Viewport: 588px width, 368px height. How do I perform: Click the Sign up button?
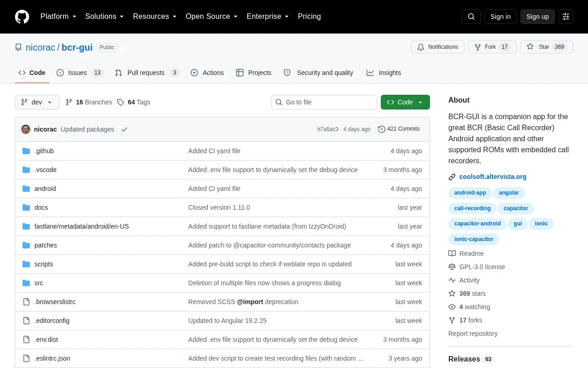(537, 17)
